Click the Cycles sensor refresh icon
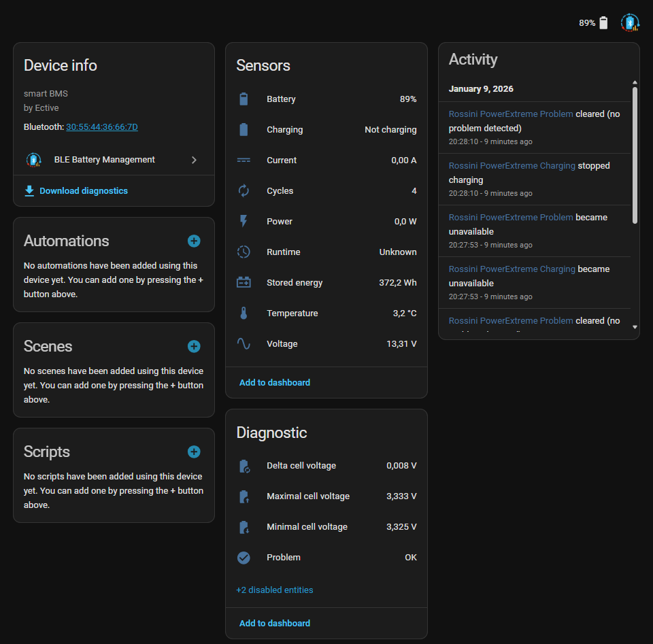Viewport: 653px width, 644px height. coord(244,191)
